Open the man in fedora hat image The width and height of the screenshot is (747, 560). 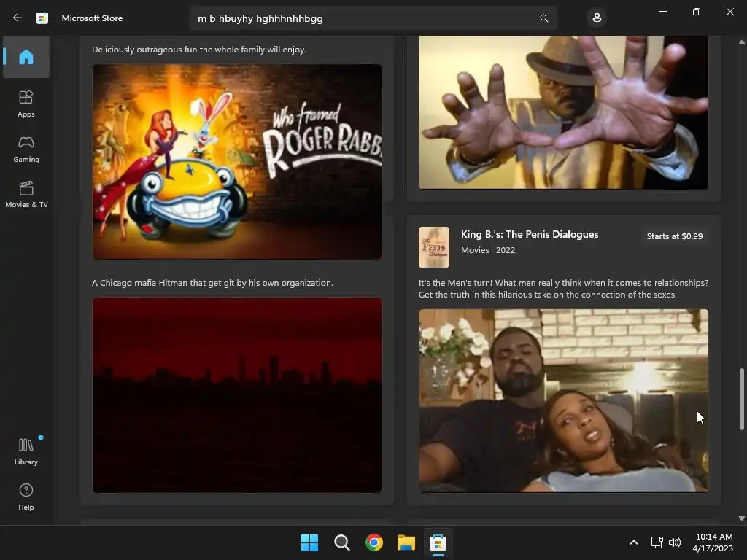coord(564,112)
